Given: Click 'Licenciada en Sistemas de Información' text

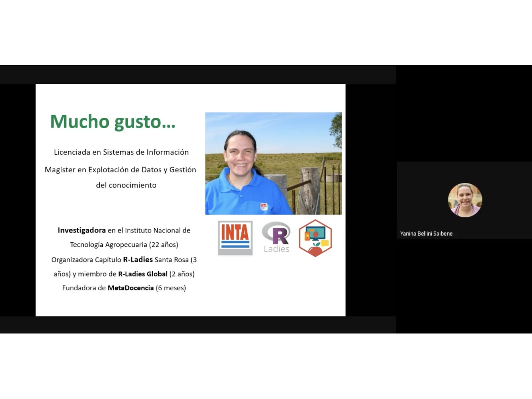Looking at the screenshot, I should click(121, 152).
